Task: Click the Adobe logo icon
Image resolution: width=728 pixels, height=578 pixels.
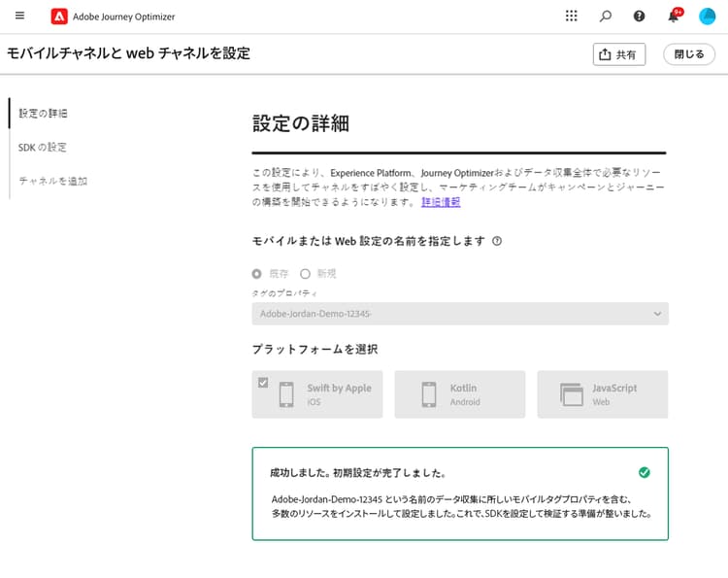Action: pyautogui.click(x=59, y=17)
